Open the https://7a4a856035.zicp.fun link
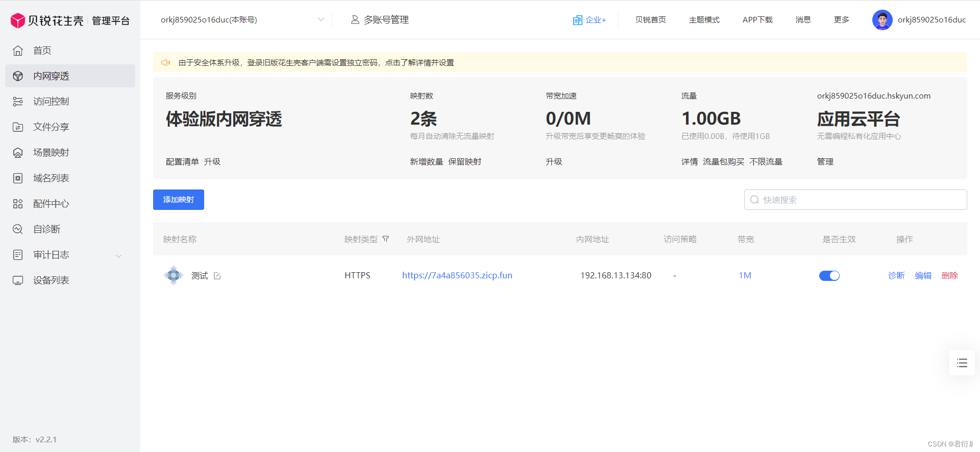Image resolution: width=980 pixels, height=452 pixels. tap(457, 275)
